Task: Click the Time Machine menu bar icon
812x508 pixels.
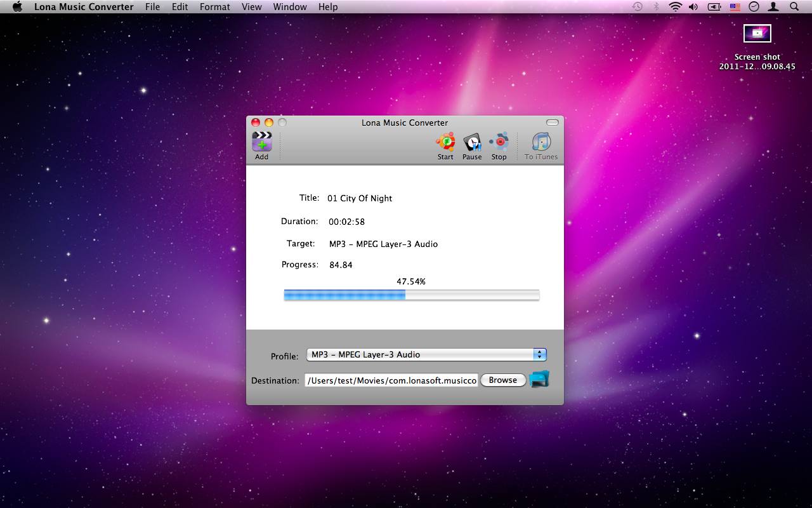Action: (638, 7)
